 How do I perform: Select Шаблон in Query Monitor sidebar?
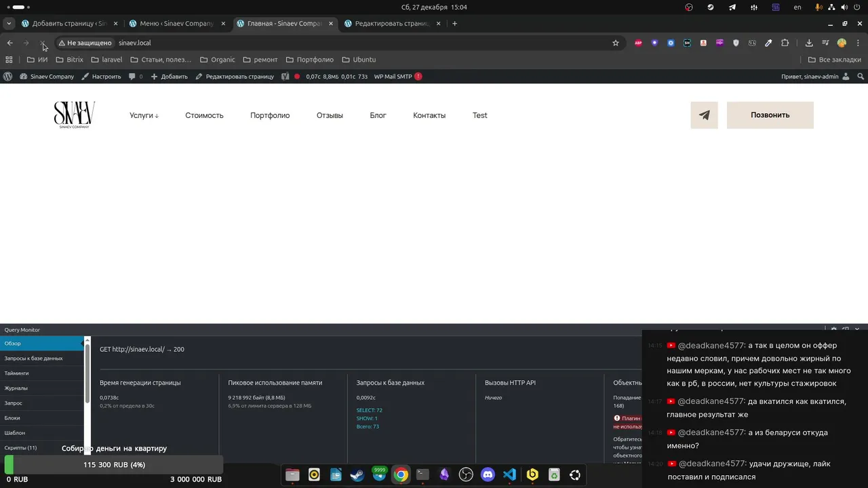[x=41, y=432]
